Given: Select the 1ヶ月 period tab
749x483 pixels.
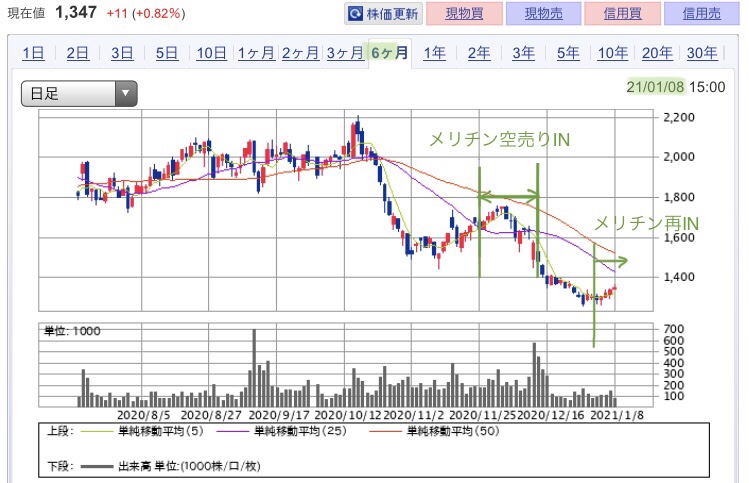Looking at the screenshot, I should coord(256,53).
